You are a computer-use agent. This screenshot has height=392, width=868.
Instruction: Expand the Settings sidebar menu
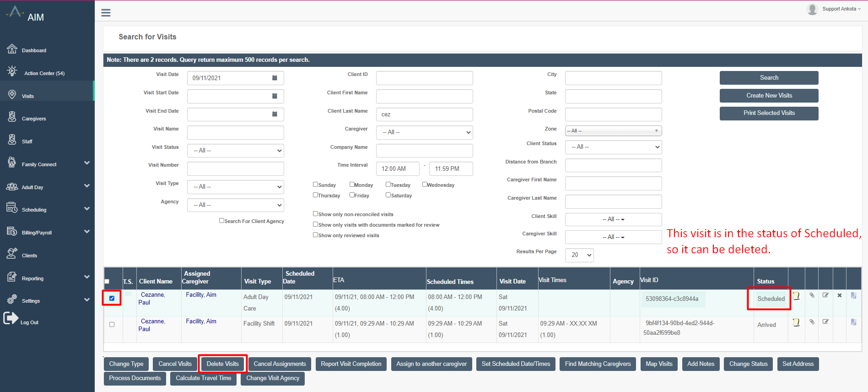coord(87,300)
